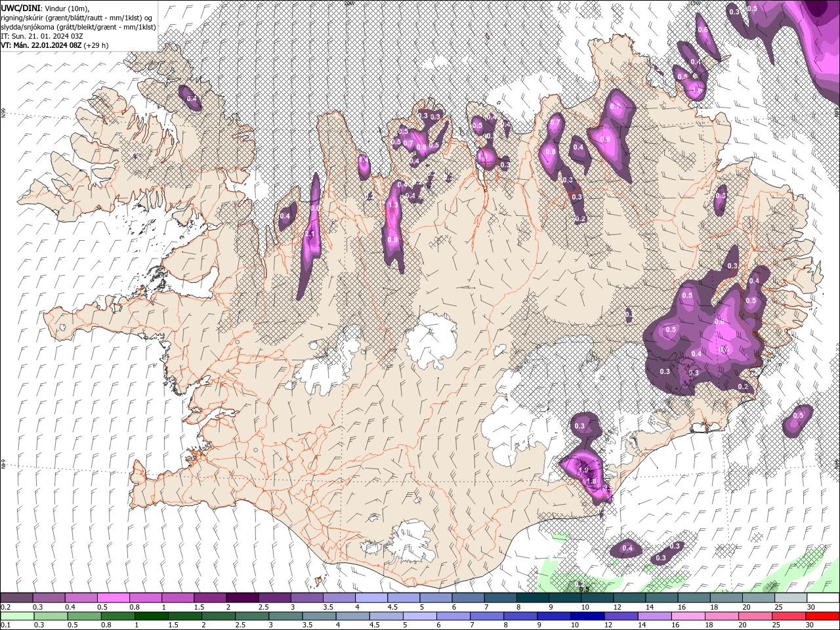Select the 'IT: Sun. 21. 01. 2024 03Z' line

point(41,36)
